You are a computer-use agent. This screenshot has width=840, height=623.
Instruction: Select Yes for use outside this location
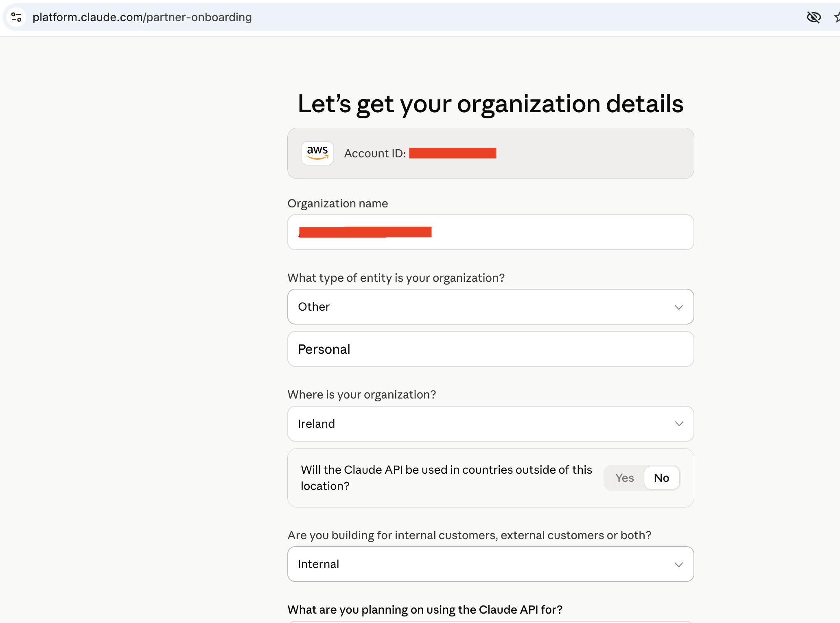[624, 478]
